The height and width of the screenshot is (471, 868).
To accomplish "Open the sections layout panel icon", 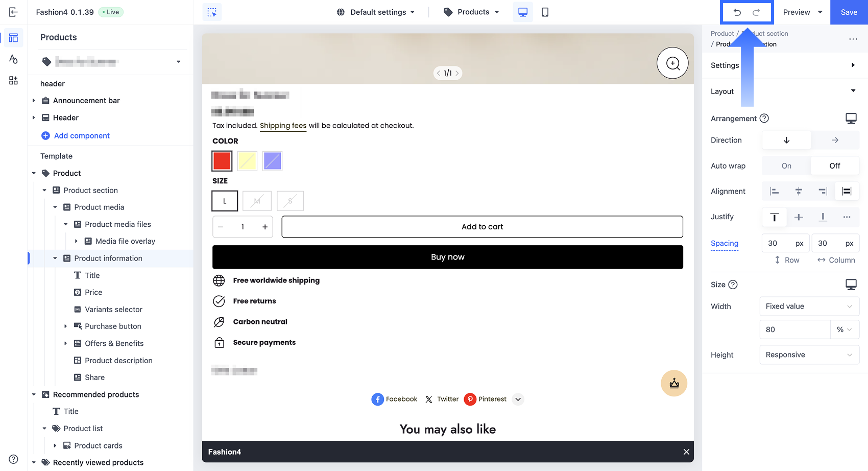I will click(13, 38).
